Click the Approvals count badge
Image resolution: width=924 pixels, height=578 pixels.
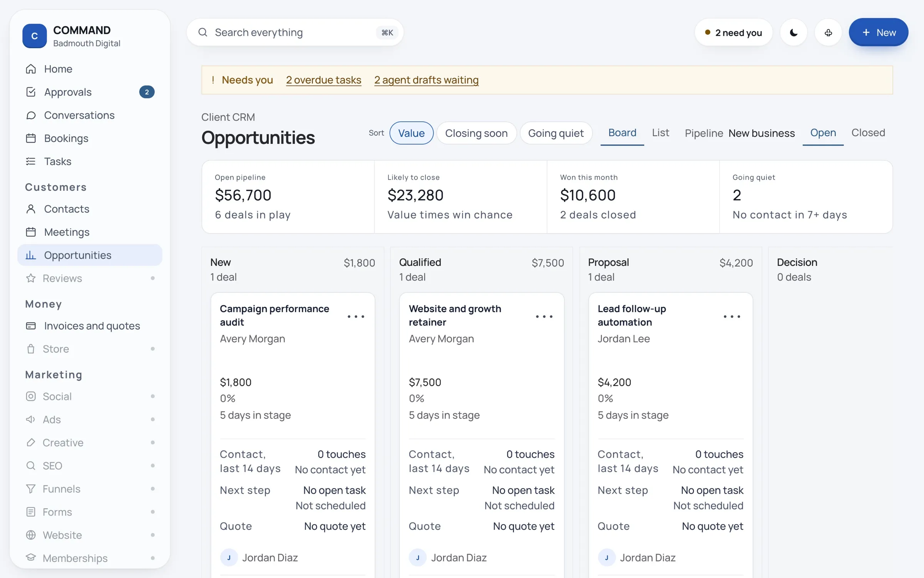(x=147, y=92)
